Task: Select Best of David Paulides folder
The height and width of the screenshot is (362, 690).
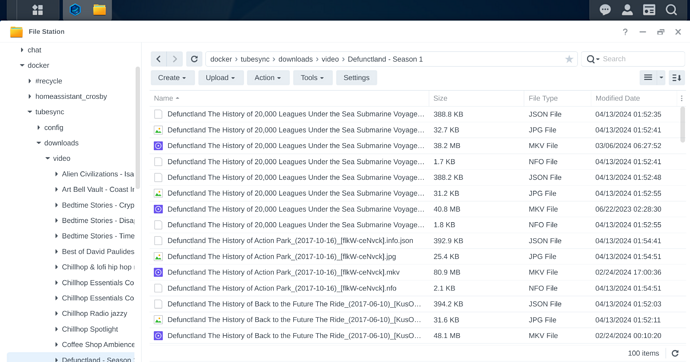Action: click(x=98, y=252)
